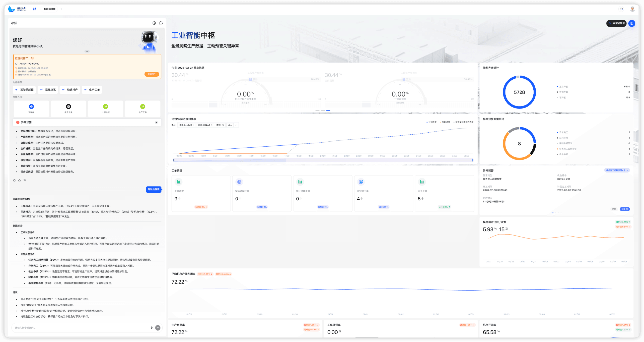
Task: Switch to the 智能驾驶舱 tab
Action: tap(49, 9)
